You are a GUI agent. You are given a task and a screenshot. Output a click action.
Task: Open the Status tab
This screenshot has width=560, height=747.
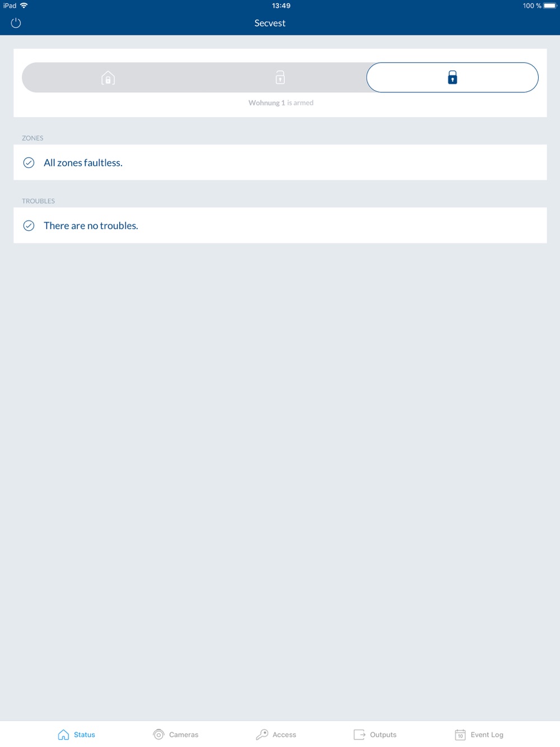point(77,734)
